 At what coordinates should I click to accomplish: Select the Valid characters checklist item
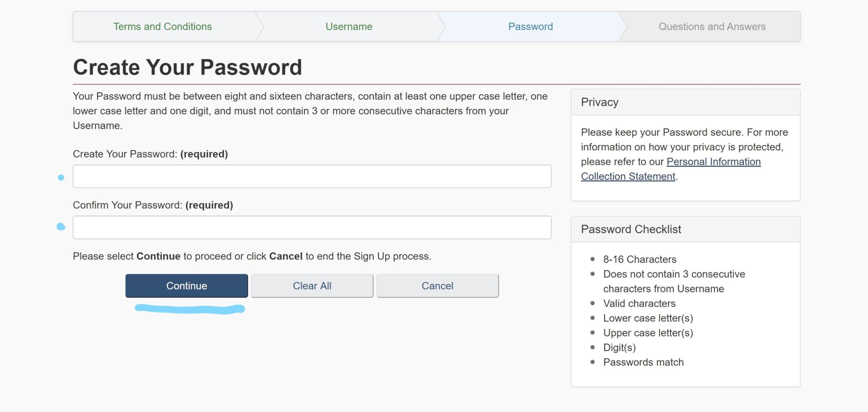pyautogui.click(x=639, y=303)
